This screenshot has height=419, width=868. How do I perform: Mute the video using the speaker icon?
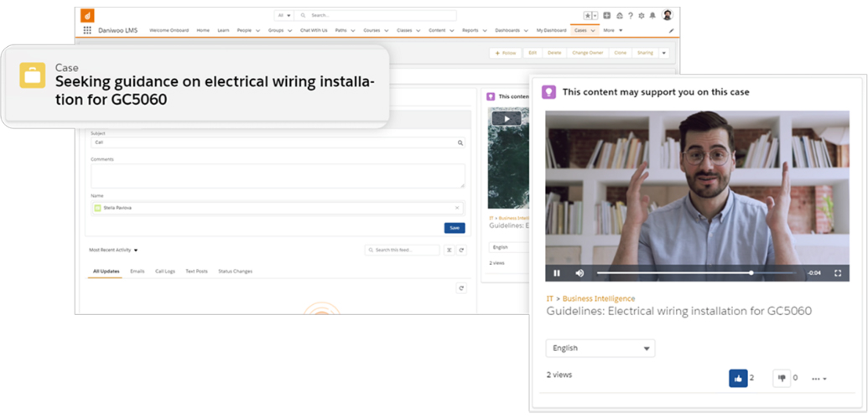point(580,273)
